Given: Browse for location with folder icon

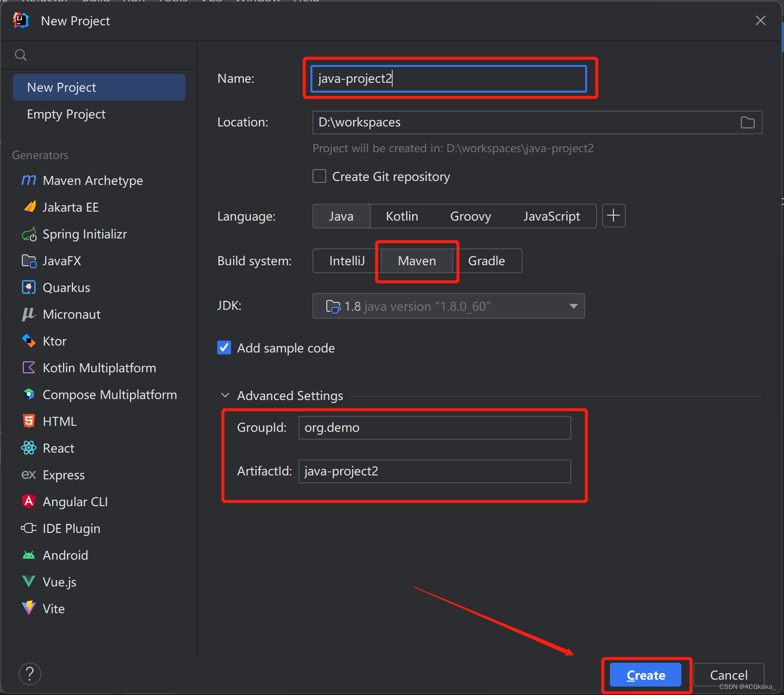Looking at the screenshot, I should coord(748,122).
